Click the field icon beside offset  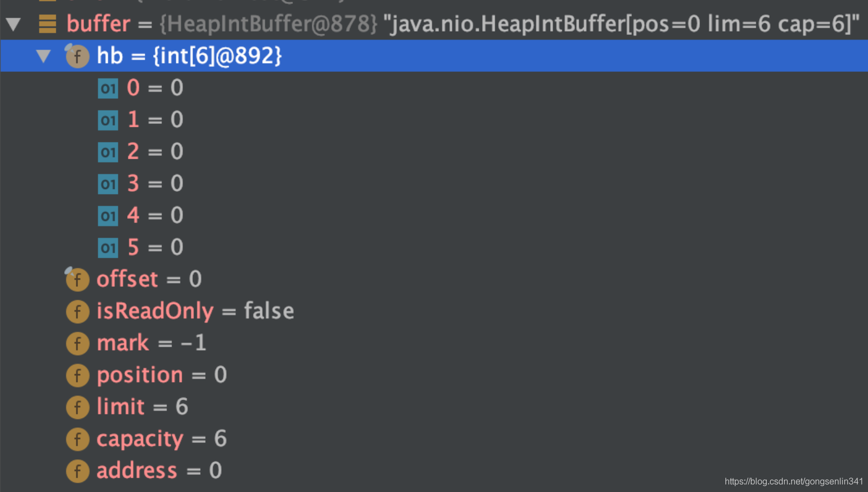tap(77, 279)
